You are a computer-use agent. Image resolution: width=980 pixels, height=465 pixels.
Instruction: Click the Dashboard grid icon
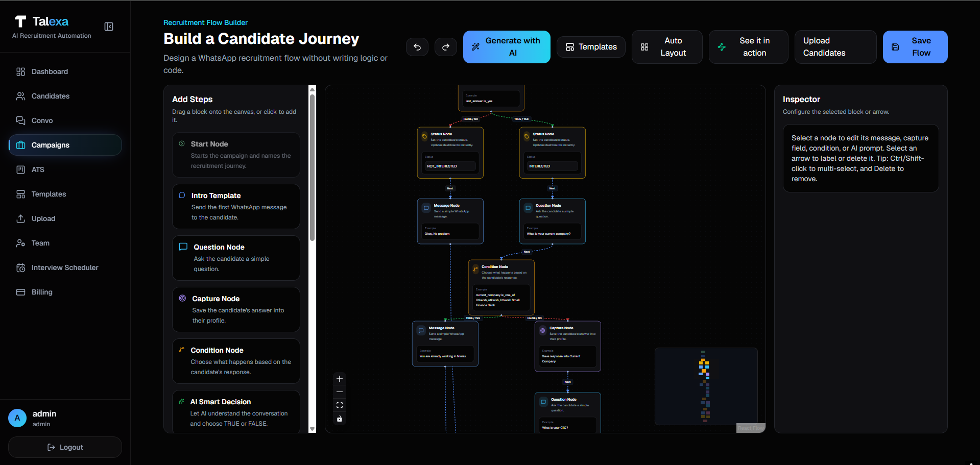[x=20, y=71]
